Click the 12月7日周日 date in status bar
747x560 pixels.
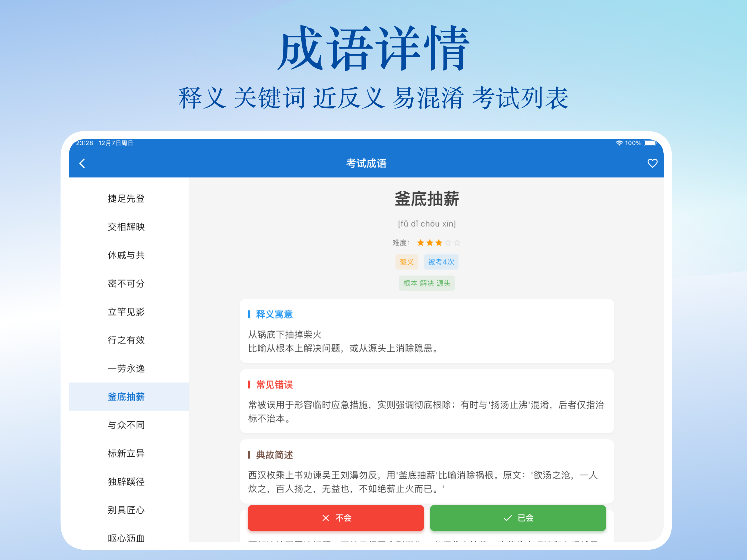tap(116, 143)
